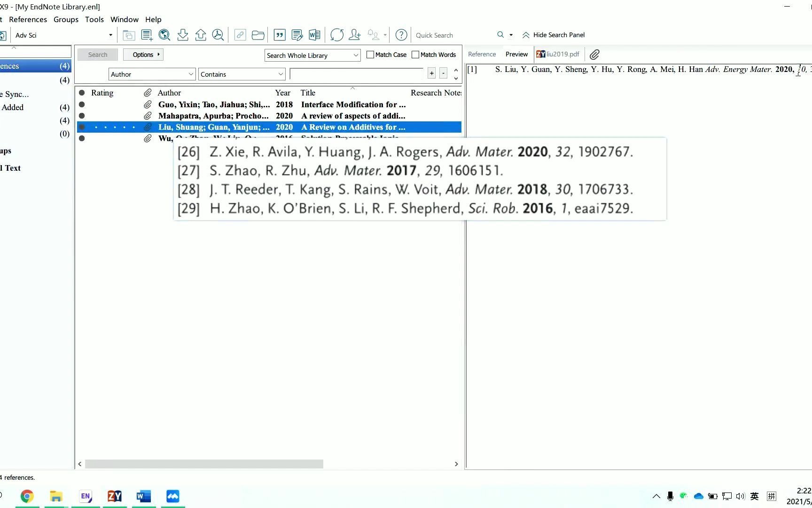Screen dimensions: 812x508
Task: Click right arrow of reference list scrollbar
Action: click(x=456, y=464)
